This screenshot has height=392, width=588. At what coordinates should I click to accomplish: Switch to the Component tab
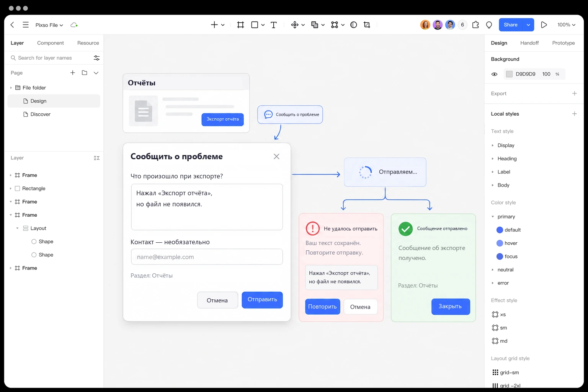pos(51,43)
